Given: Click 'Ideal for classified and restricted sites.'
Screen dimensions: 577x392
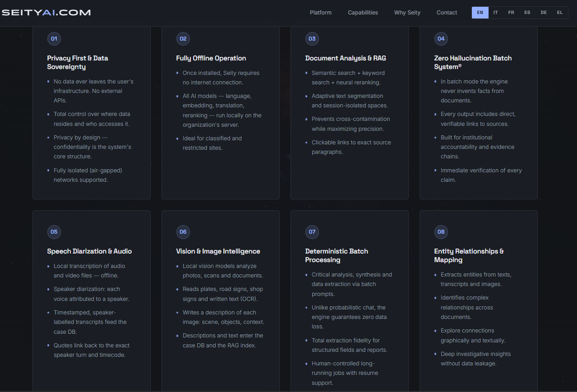Looking at the screenshot, I should (x=212, y=143).
